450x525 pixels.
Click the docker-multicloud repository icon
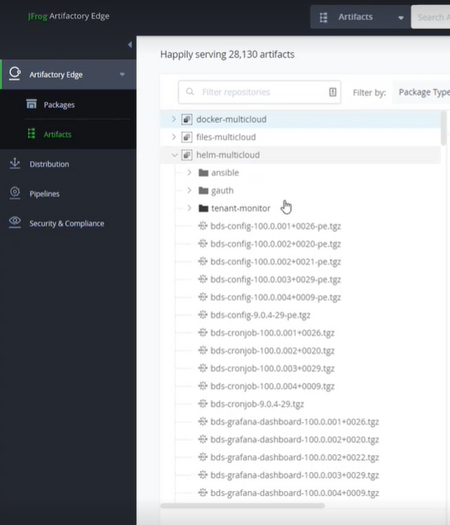click(187, 119)
